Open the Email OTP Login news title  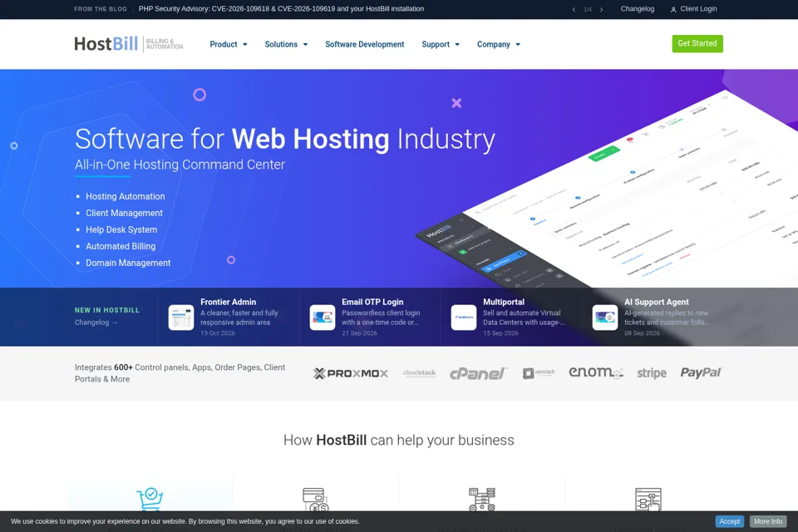click(x=372, y=302)
